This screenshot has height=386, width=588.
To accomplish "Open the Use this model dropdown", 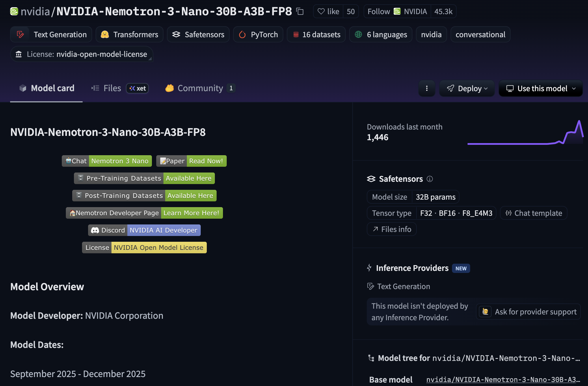I will 541,88.
